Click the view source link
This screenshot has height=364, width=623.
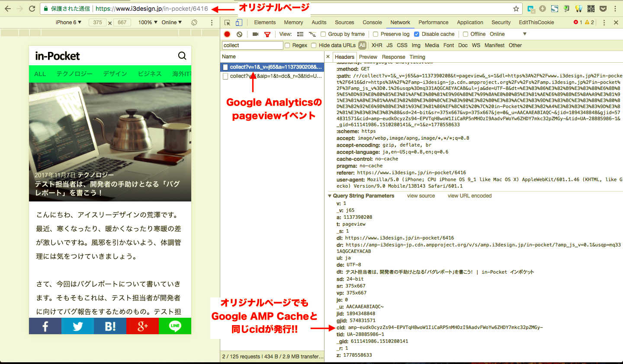tap(421, 196)
